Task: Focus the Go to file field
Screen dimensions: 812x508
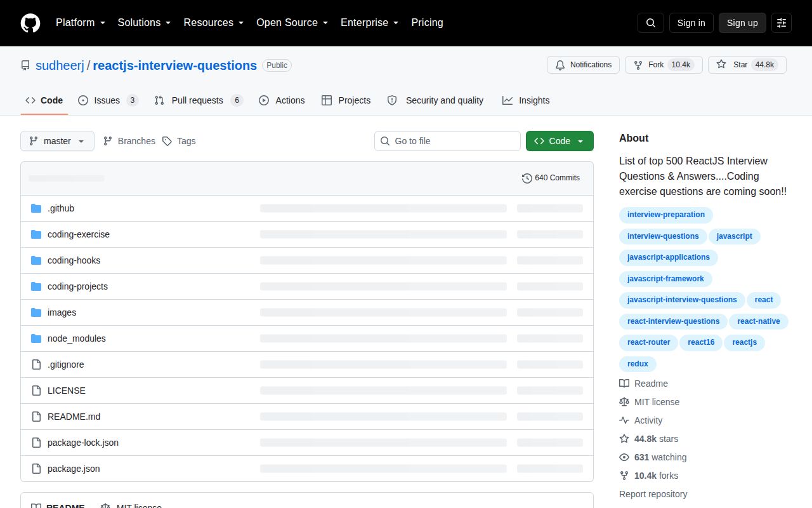Action: (x=447, y=141)
